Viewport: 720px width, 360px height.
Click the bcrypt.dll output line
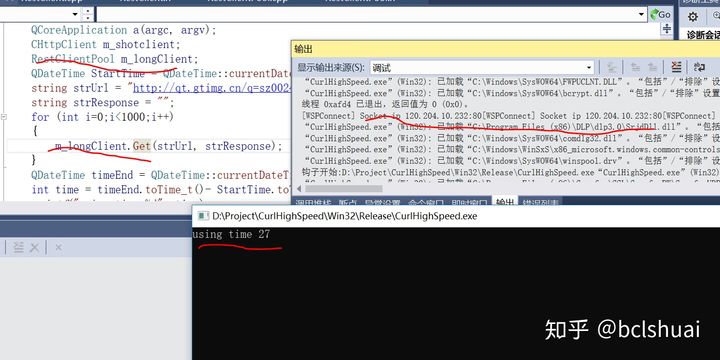coord(511,93)
